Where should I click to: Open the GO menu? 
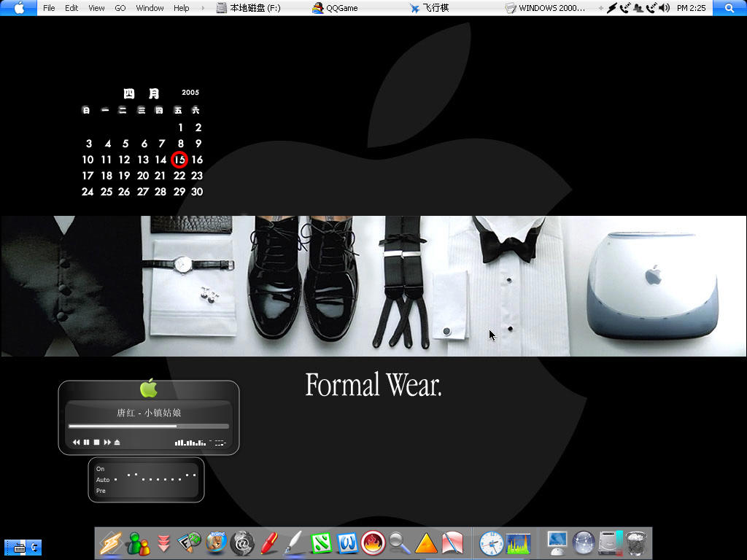(x=120, y=8)
